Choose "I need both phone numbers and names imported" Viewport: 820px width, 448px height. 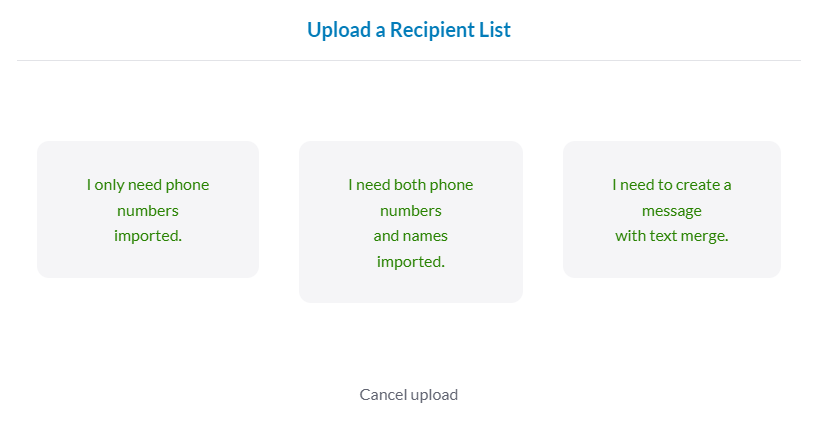pos(410,222)
